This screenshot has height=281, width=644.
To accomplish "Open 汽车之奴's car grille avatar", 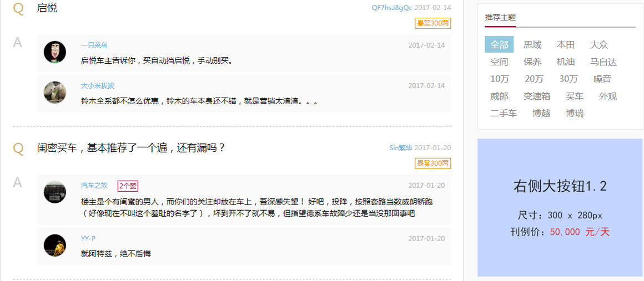I will (54, 192).
